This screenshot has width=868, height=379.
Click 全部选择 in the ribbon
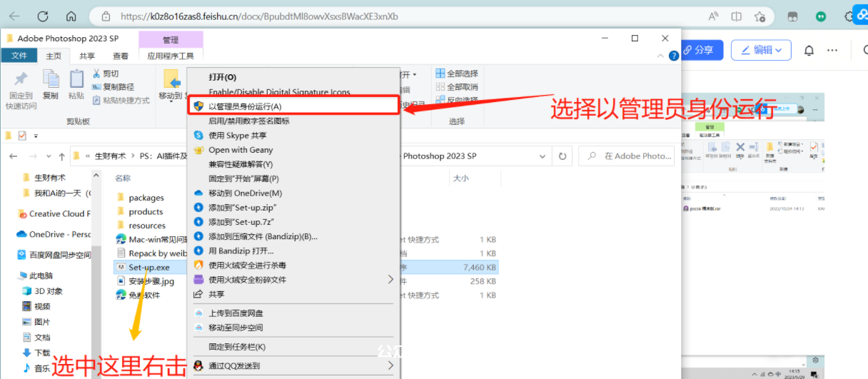coord(456,74)
